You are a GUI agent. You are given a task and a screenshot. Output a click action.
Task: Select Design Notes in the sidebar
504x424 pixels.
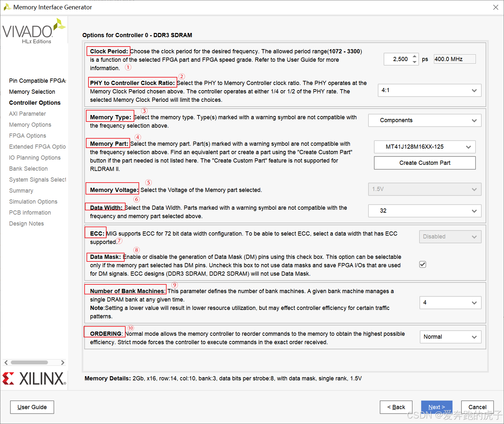(x=26, y=224)
